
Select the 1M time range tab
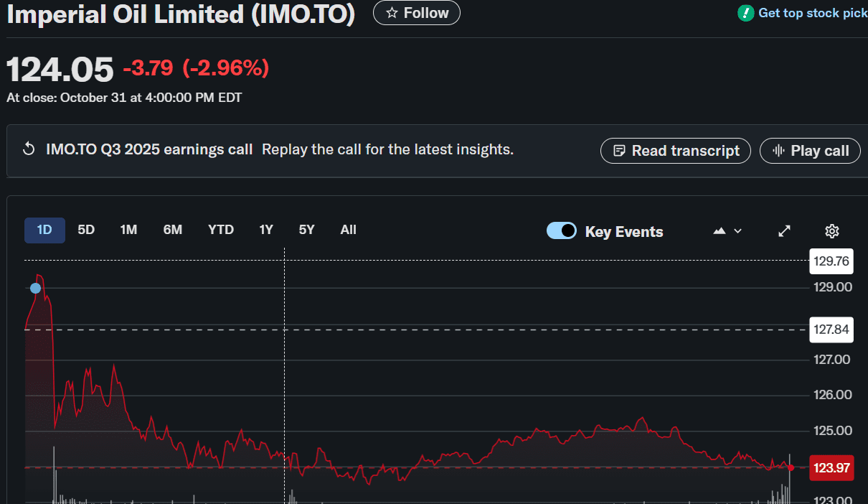(128, 230)
